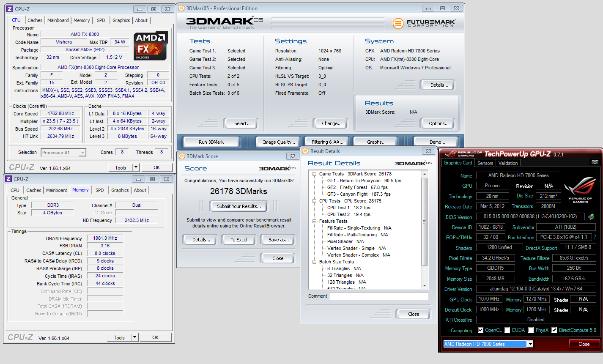The image size is (603, 364).
Task: Collapse the Feature Tests tree node
Action: (x=315, y=221)
